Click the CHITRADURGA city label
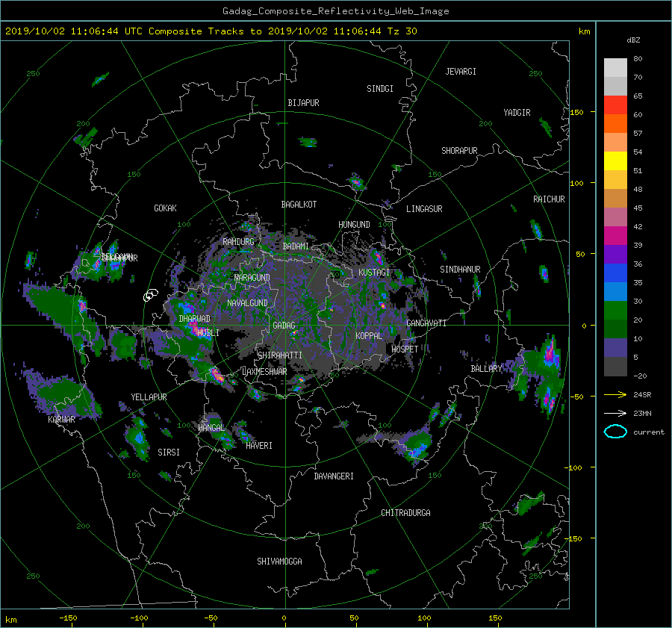 point(405,513)
